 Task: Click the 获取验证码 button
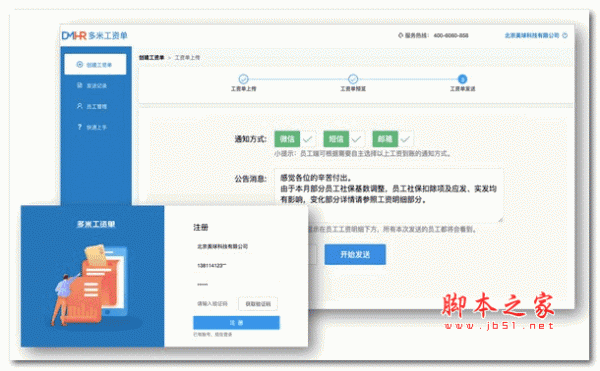[258, 304]
